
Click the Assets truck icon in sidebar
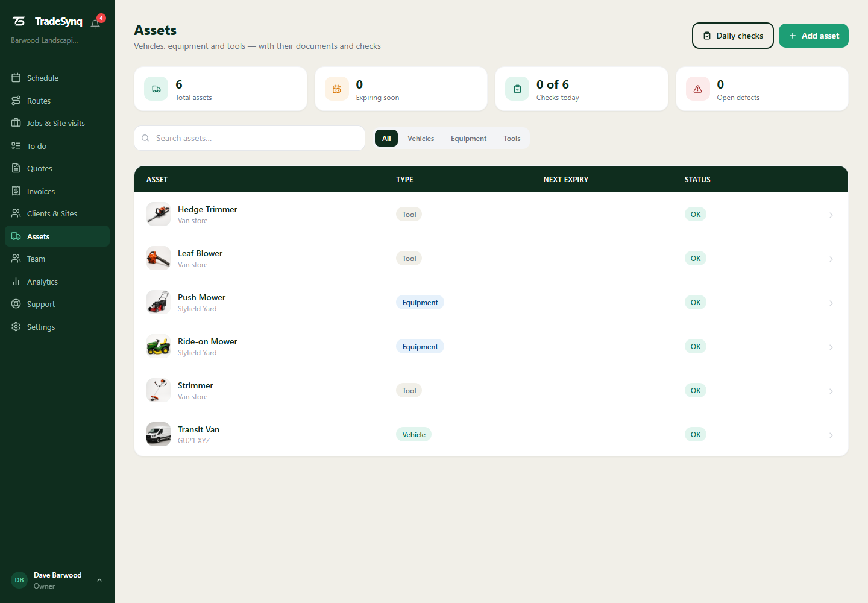tap(16, 236)
